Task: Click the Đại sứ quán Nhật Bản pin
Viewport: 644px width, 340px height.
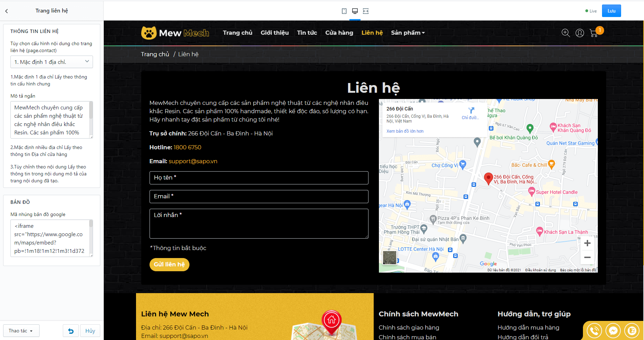Action: point(463,239)
